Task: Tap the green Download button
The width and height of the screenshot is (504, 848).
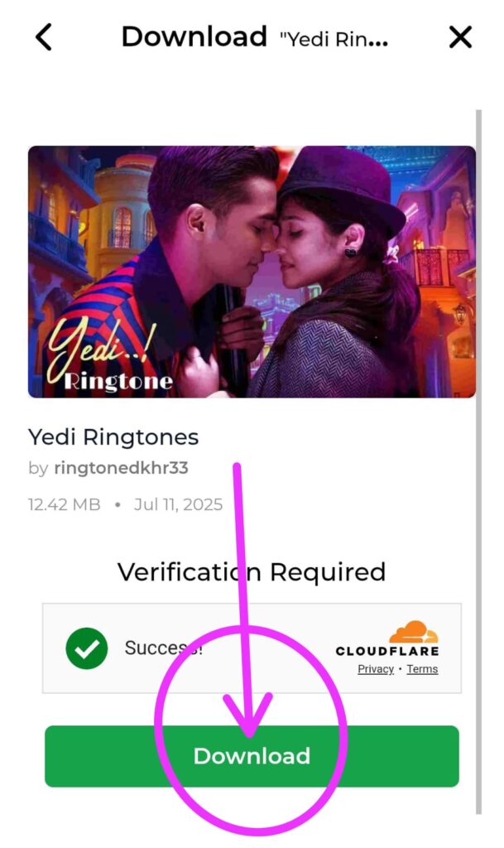Action: (252, 756)
